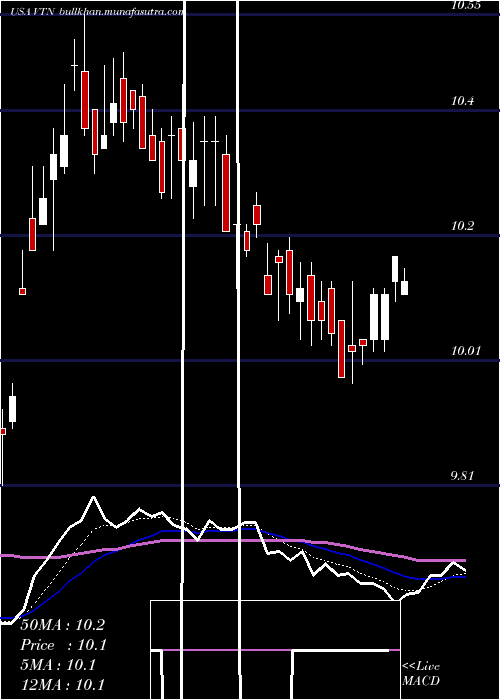Click the 10.2 price axis label
Image resolution: width=500 pixels, height=700 pixels.
coord(462,226)
